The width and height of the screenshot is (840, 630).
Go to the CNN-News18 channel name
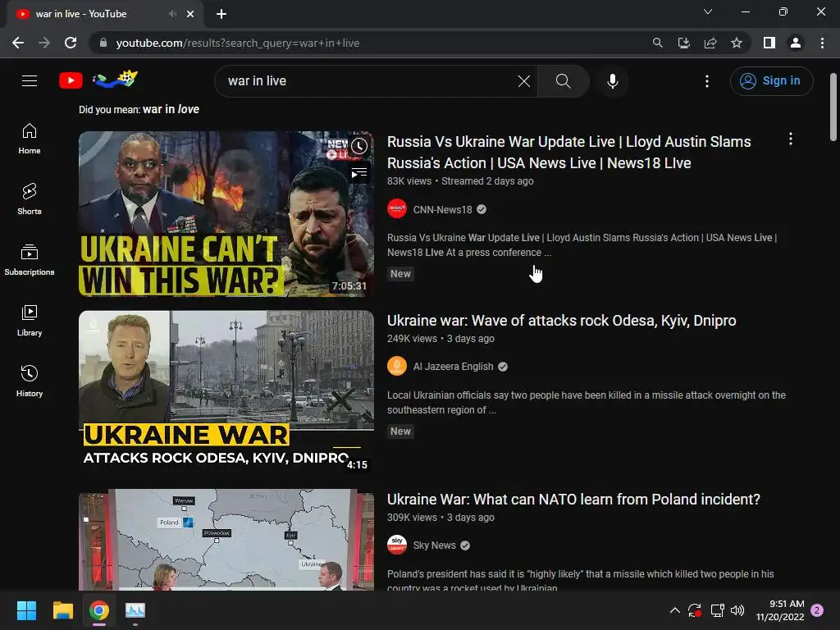pos(442,209)
